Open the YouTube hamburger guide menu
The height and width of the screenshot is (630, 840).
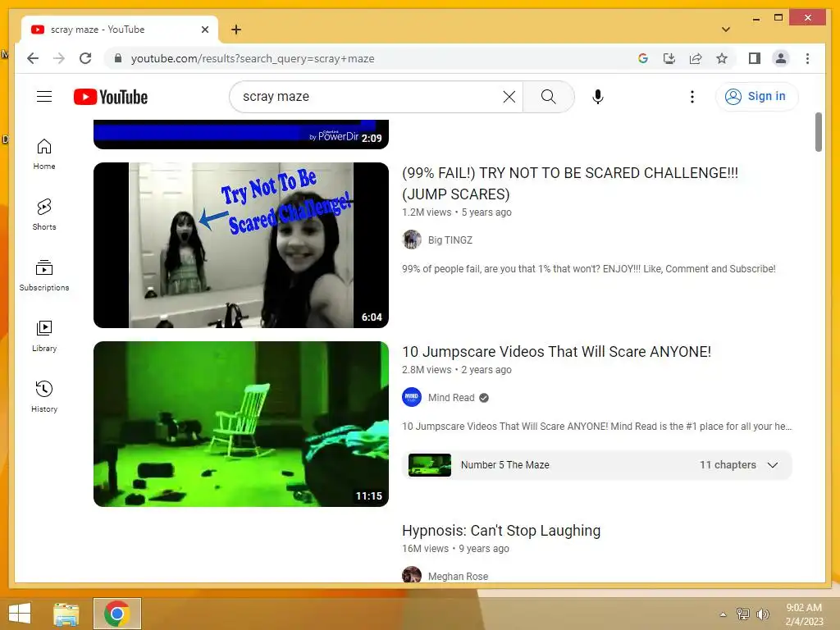(x=44, y=97)
